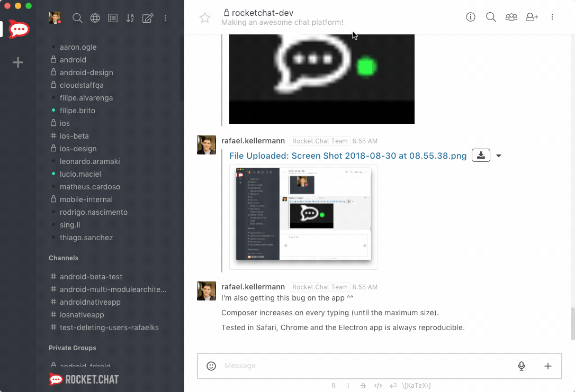575x392 pixels.
Task: Apply bold formatting in composer
Action: click(334, 386)
